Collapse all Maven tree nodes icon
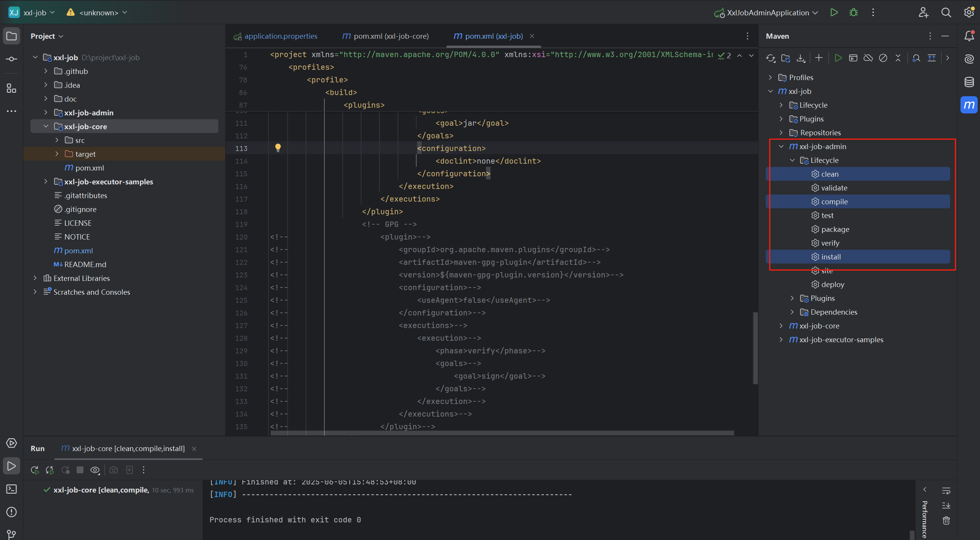980x540 pixels. [x=898, y=58]
